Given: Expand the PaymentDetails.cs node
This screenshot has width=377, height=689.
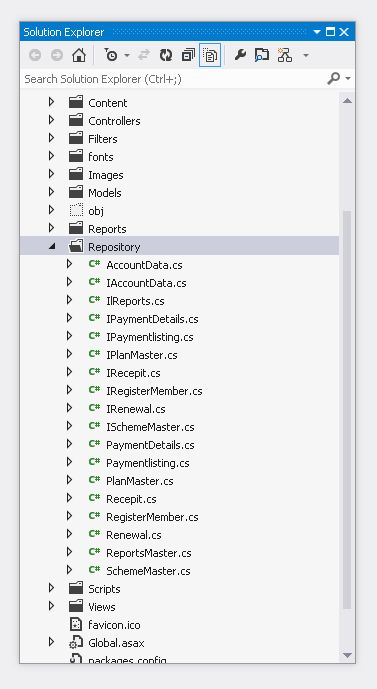Looking at the screenshot, I should (69, 444).
